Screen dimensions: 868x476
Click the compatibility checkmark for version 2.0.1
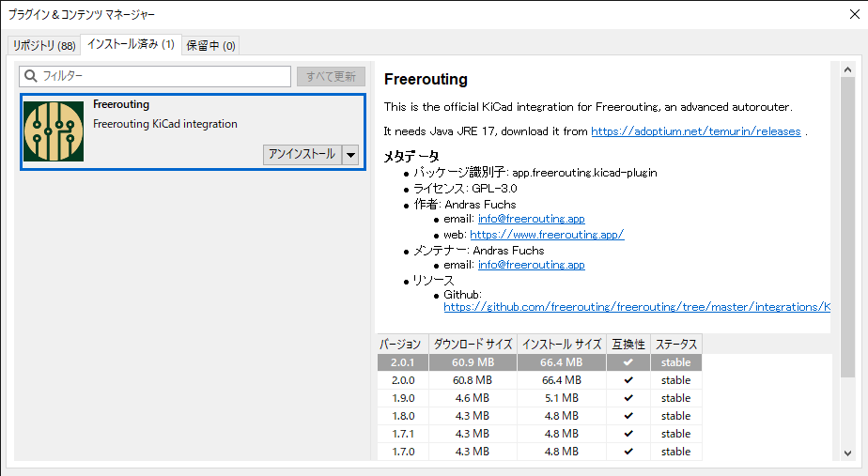pyautogui.click(x=628, y=362)
